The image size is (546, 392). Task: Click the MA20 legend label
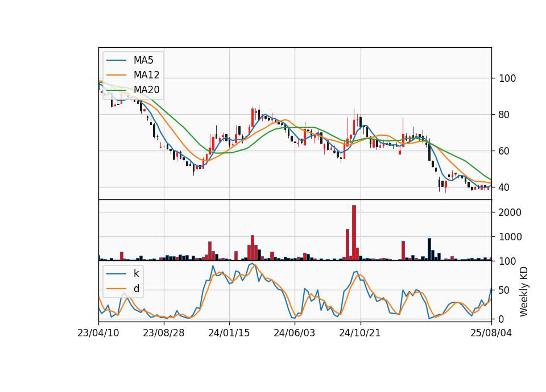147,90
